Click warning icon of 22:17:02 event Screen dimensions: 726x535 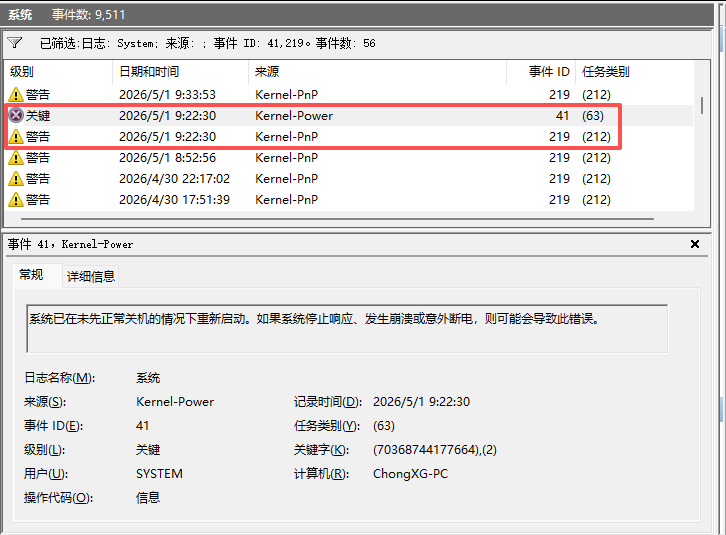(16, 178)
